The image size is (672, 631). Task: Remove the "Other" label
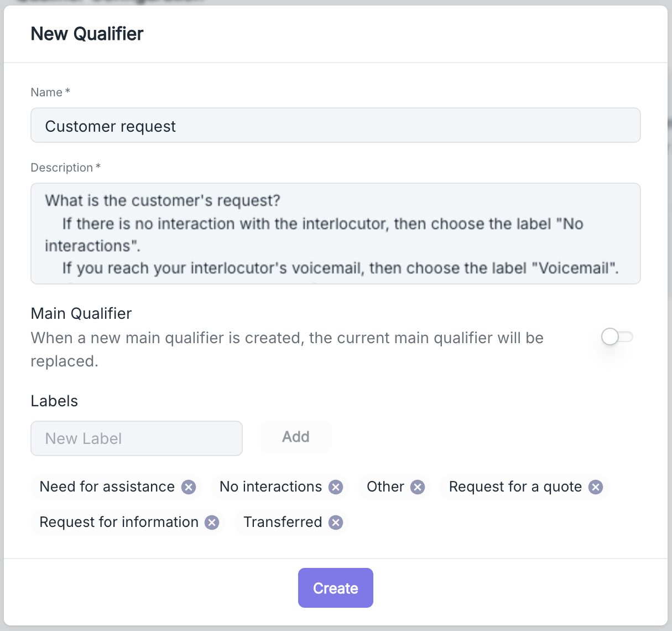418,487
